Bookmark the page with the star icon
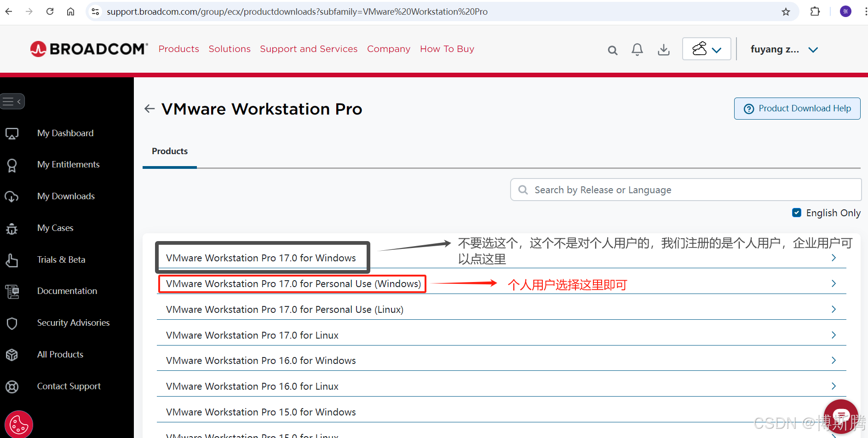Screen dimensions: 868x438 (786, 12)
